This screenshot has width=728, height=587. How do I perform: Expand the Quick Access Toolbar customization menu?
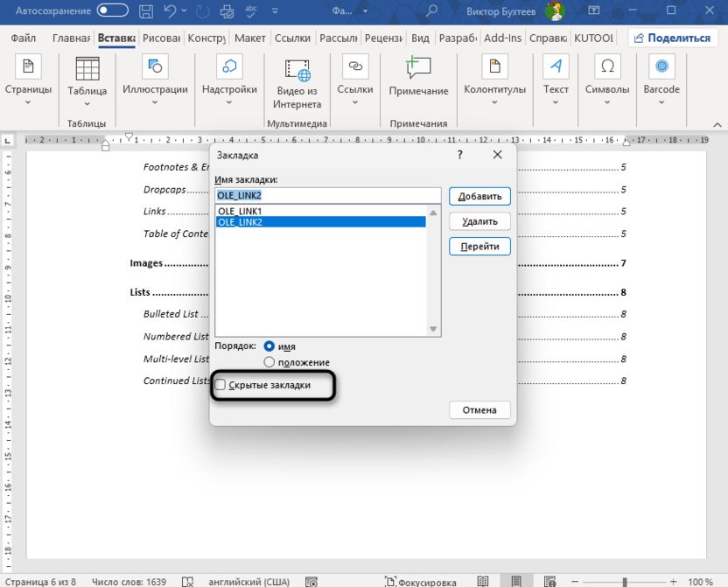click(272, 11)
